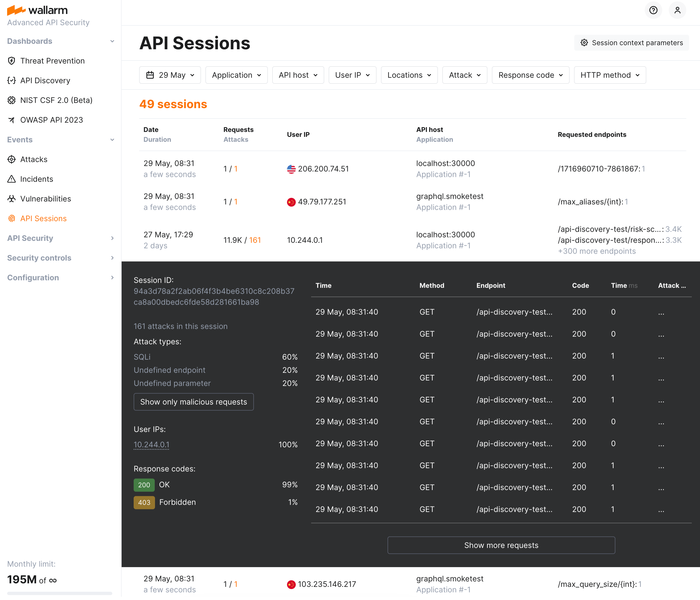This screenshot has height=600, width=700.
Task: Open the user account icon
Action: (x=677, y=10)
